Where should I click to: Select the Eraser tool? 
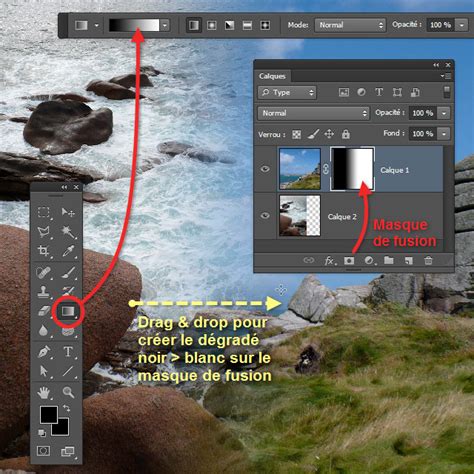click(44, 311)
